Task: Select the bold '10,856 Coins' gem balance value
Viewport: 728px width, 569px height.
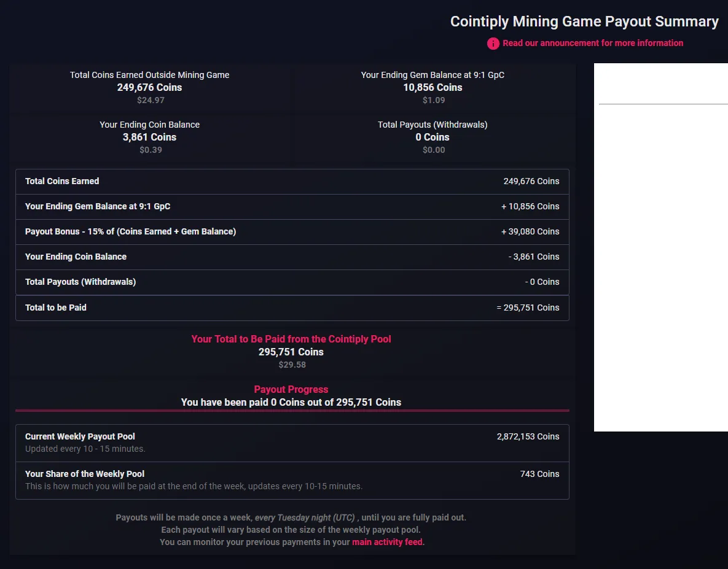Action: (x=432, y=87)
